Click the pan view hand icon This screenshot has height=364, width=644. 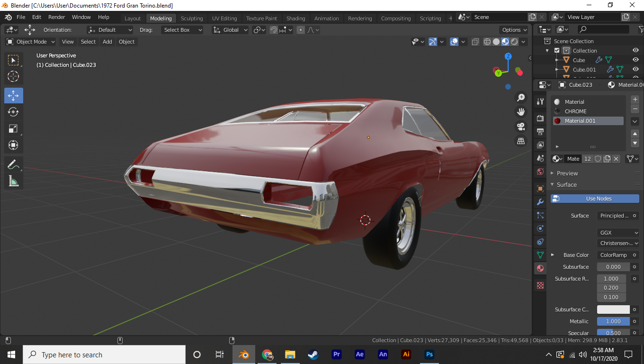pyautogui.click(x=521, y=112)
